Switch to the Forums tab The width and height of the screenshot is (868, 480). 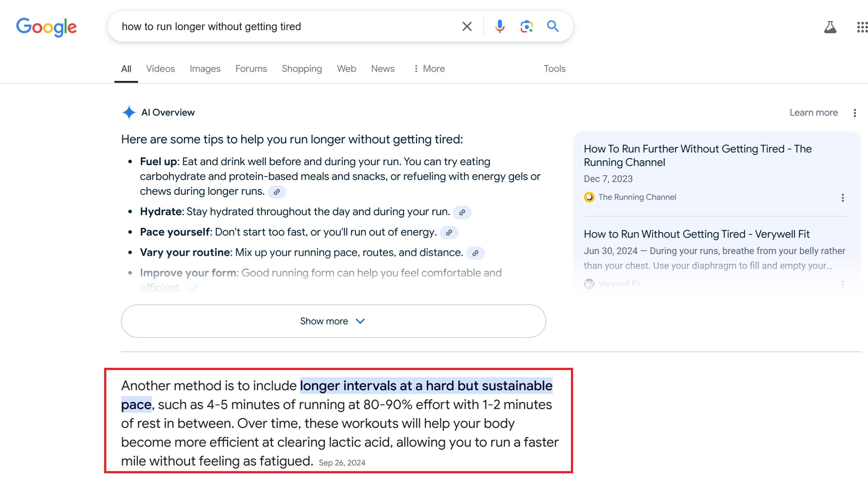pos(251,69)
